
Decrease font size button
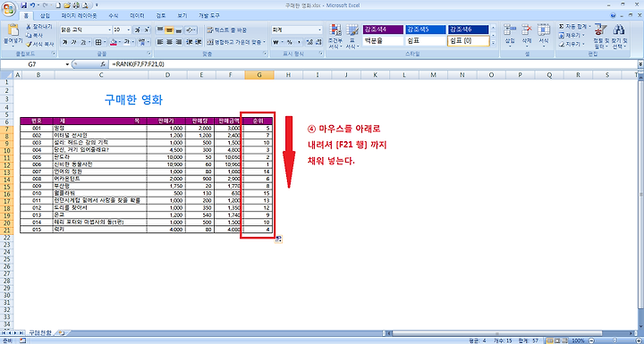(148, 30)
